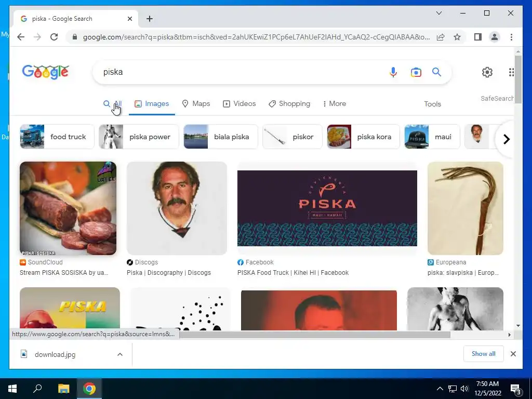This screenshot has height=399, width=532.
Task: Click the Google holiday logo
Action: [46, 72]
